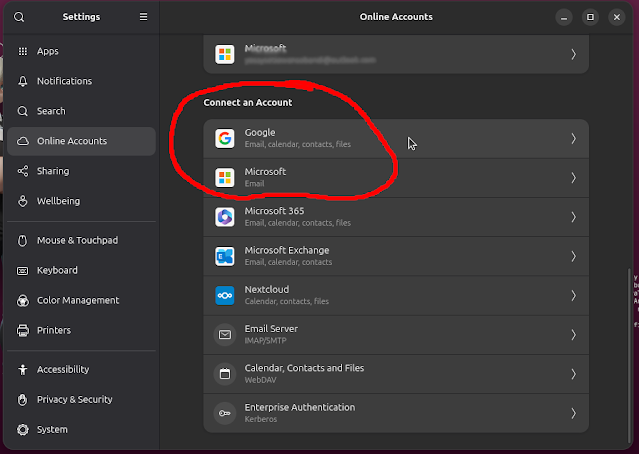The width and height of the screenshot is (639, 454).
Task: Expand Email Server option via chevron
Action: pos(573,335)
